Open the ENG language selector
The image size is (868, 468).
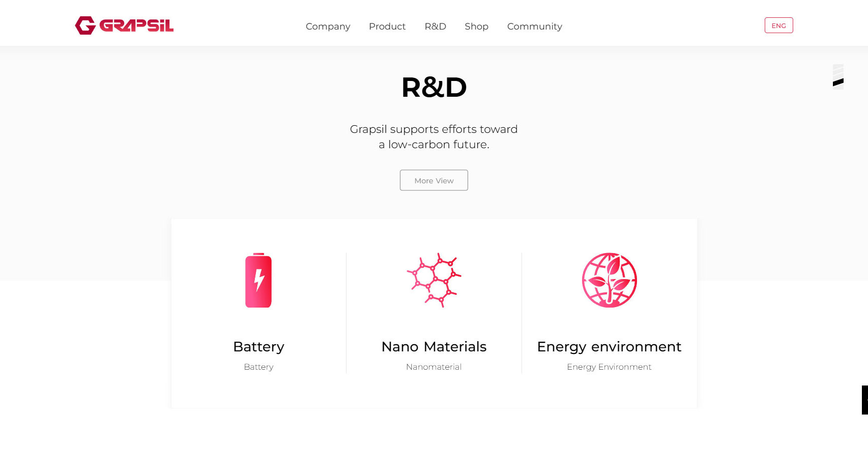pyautogui.click(x=778, y=25)
